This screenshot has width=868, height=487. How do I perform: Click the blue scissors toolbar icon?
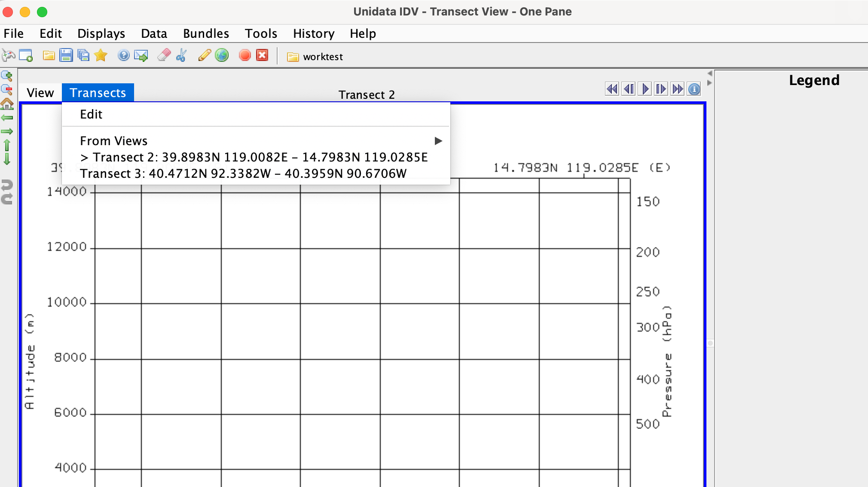(181, 55)
